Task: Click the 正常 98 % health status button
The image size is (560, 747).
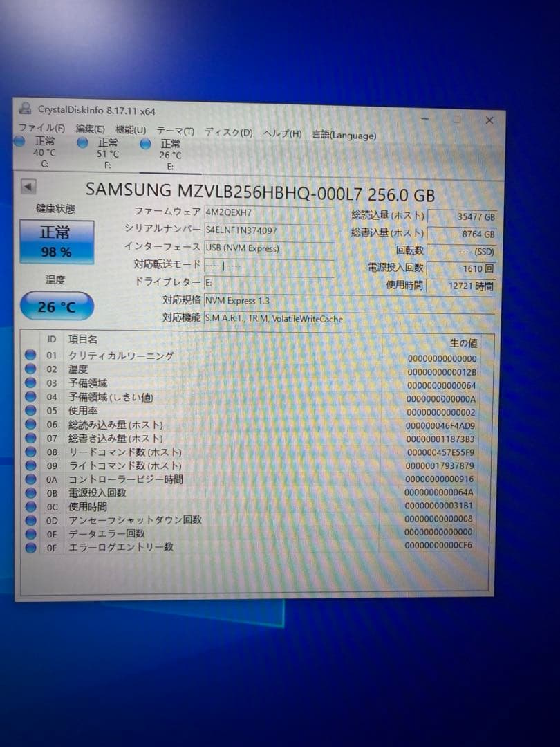Action: 57,242
